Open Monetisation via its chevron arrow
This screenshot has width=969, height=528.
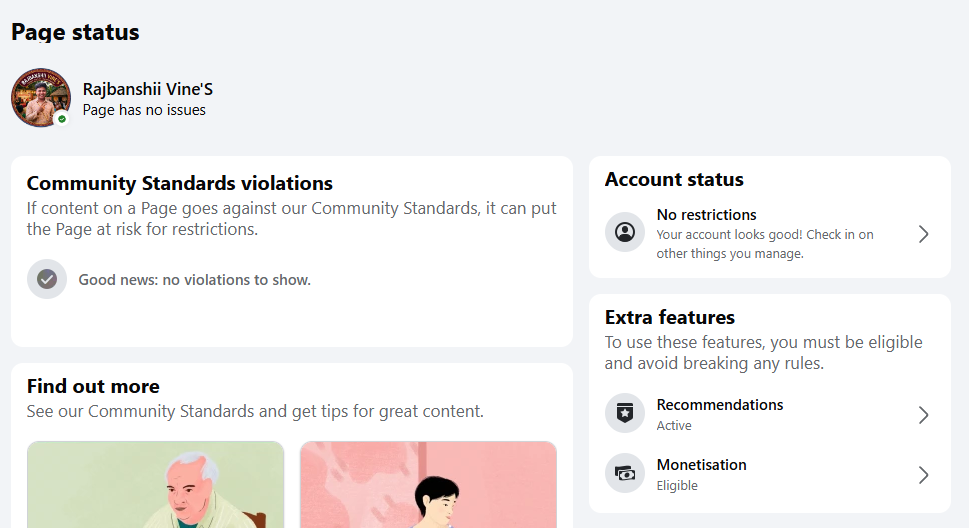[x=923, y=475]
